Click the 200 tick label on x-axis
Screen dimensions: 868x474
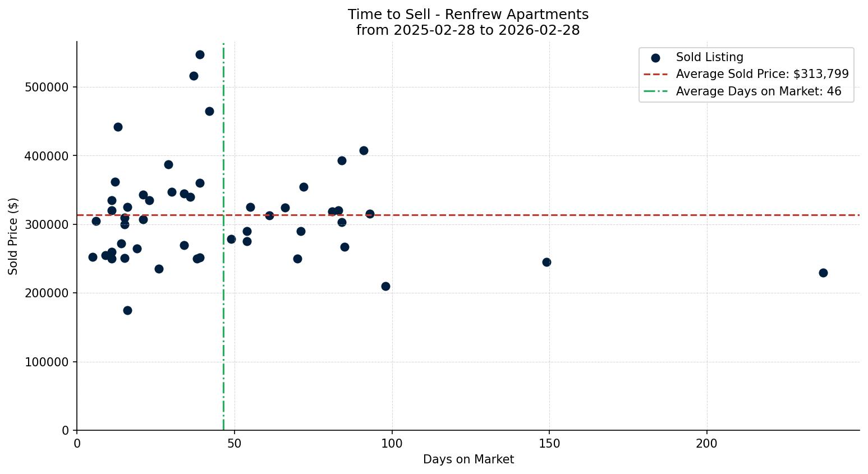(706, 444)
